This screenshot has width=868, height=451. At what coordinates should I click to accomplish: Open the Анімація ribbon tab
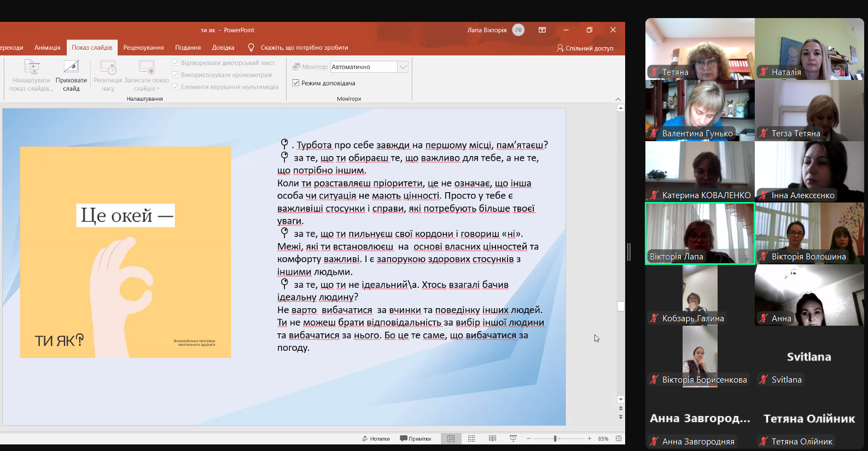click(x=48, y=48)
